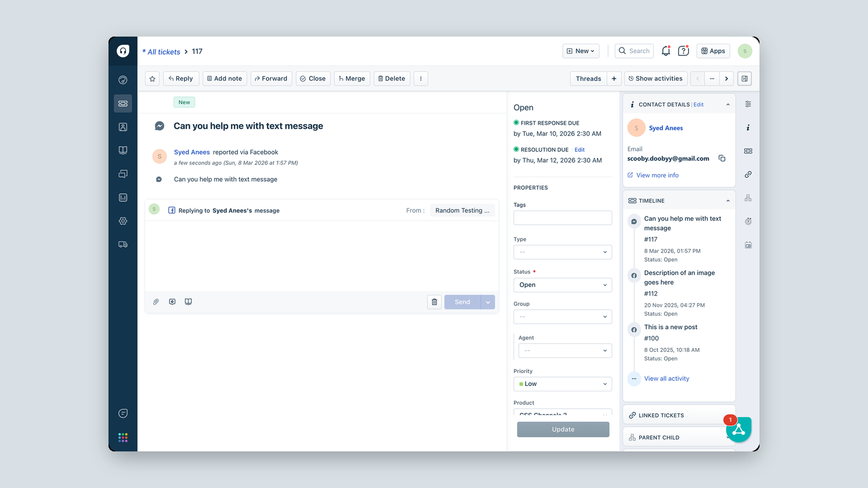Insert a canned response from the reply toolbar
The image size is (868, 488).
click(x=172, y=302)
